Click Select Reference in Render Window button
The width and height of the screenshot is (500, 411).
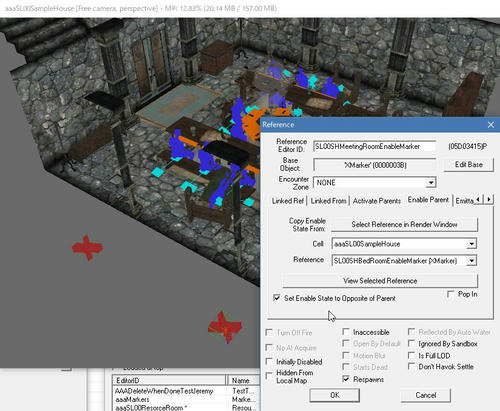click(404, 225)
